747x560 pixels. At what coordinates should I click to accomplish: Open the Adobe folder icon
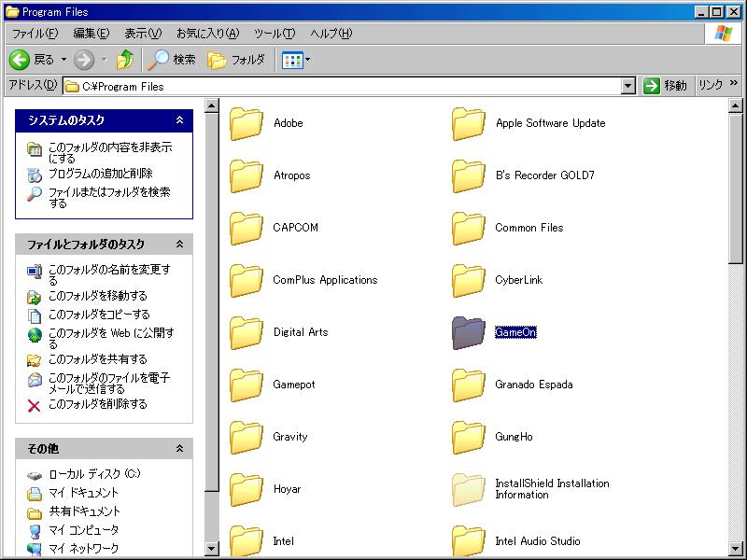[x=247, y=123]
